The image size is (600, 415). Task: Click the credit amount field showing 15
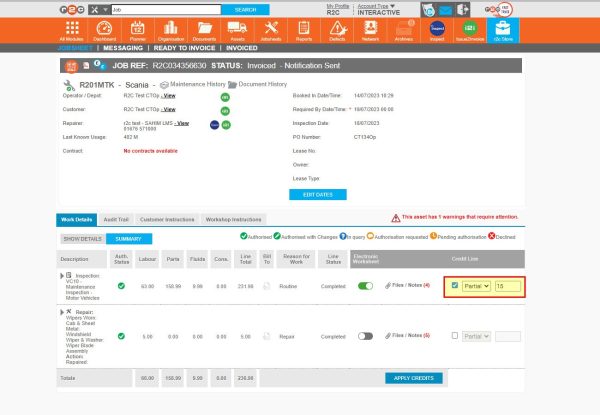(508, 286)
